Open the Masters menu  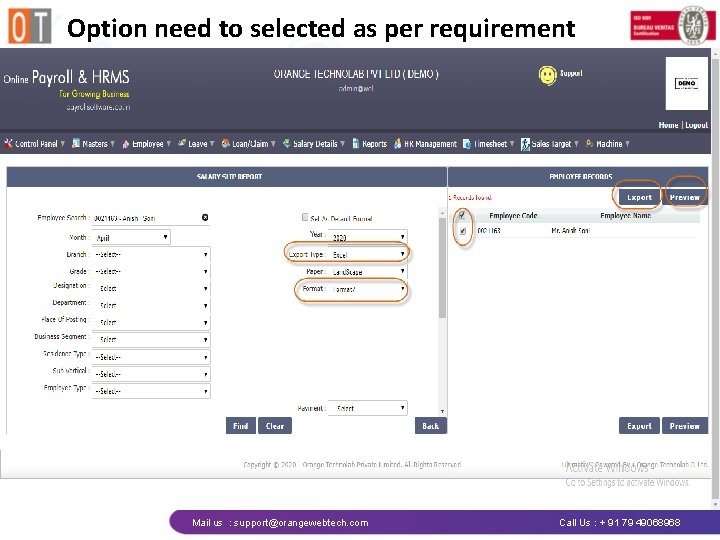[93, 144]
